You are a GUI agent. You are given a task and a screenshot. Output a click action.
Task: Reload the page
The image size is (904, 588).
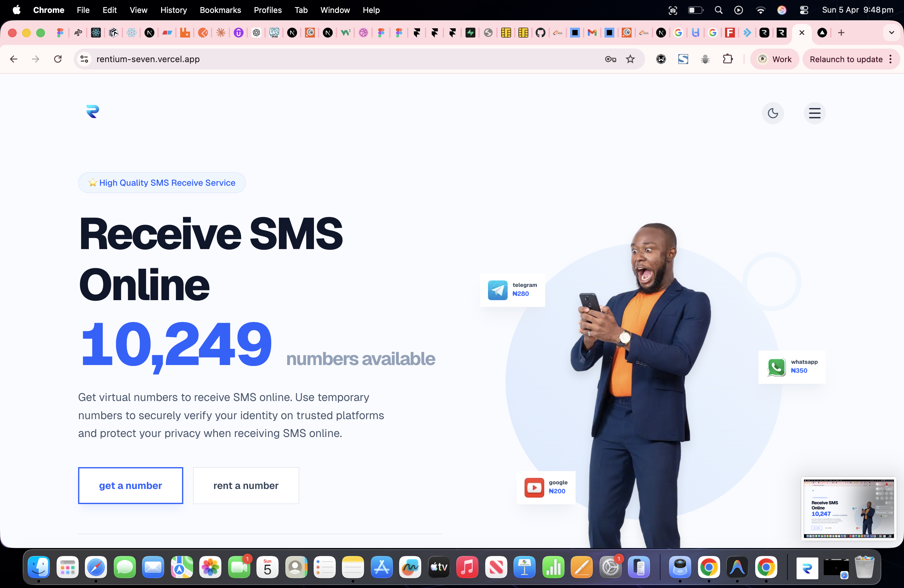(x=58, y=59)
